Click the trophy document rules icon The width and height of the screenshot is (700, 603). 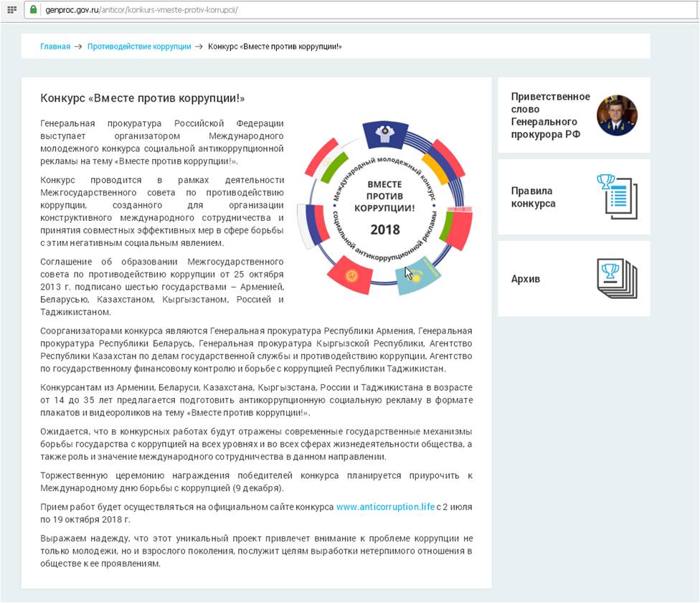[x=618, y=197]
